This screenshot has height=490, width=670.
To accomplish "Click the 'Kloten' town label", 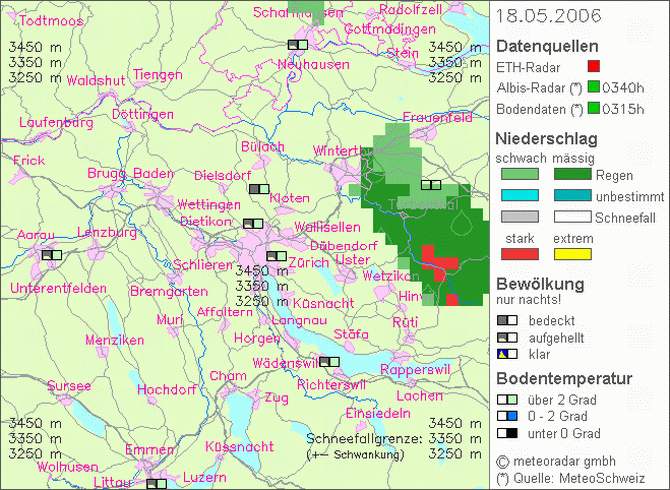I will [289, 198].
